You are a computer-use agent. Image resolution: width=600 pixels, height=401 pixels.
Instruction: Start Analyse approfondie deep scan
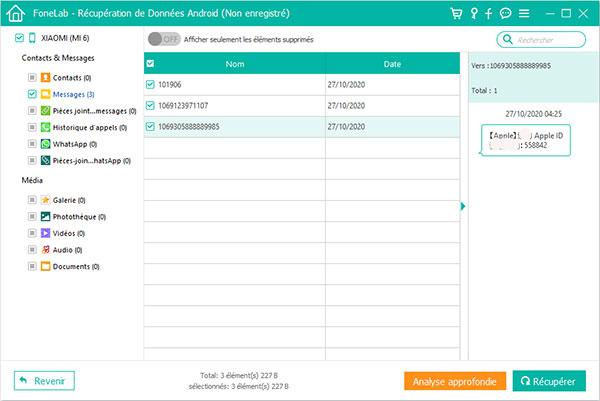coord(454,381)
